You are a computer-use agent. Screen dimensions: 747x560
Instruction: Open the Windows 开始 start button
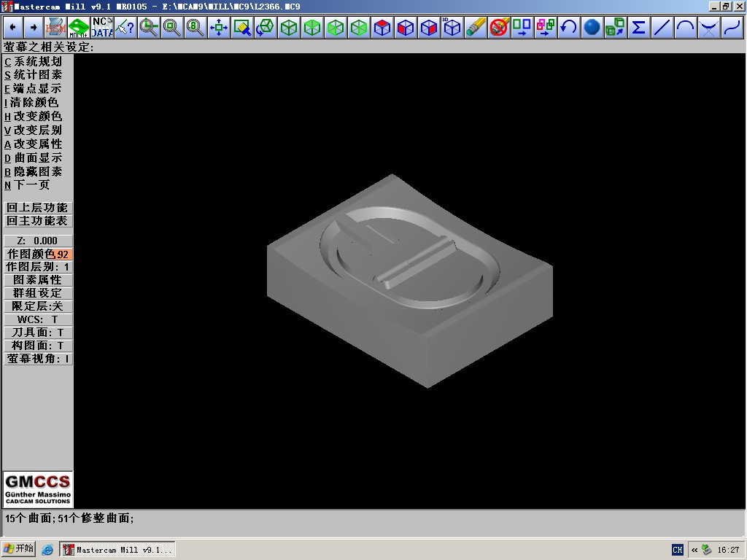pyautogui.click(x=18, y=549)
